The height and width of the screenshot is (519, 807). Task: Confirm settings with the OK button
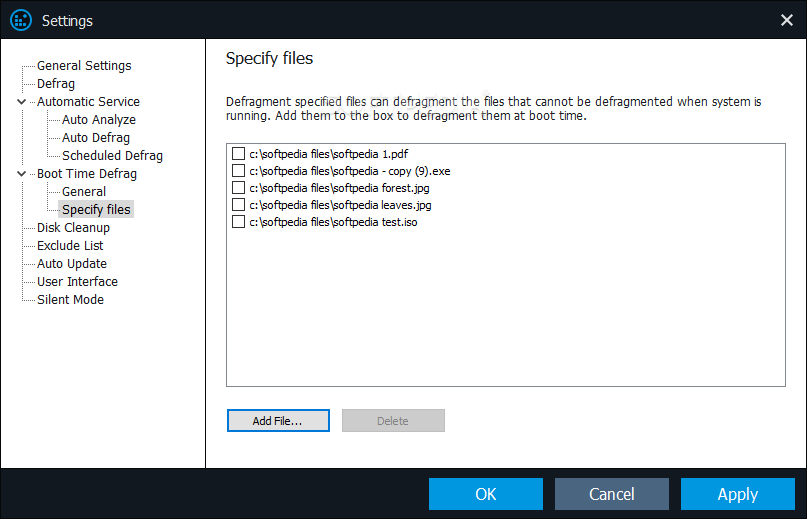(486, 494)
